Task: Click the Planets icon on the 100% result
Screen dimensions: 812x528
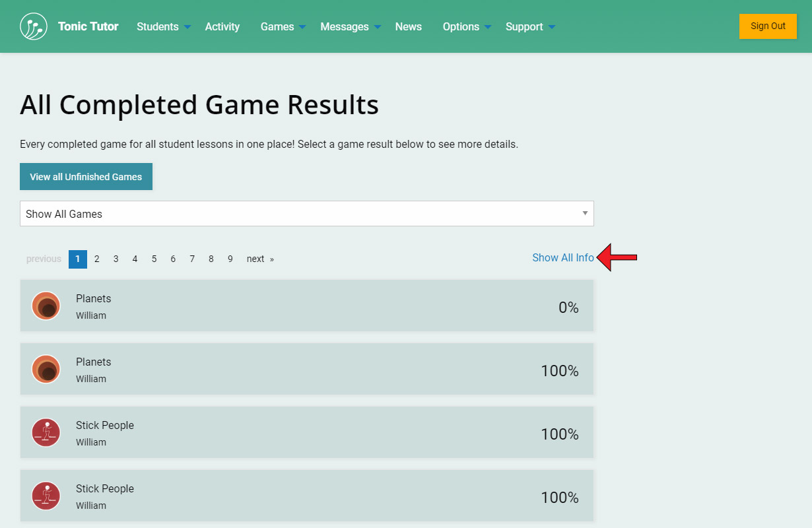Action: (46, 370)
